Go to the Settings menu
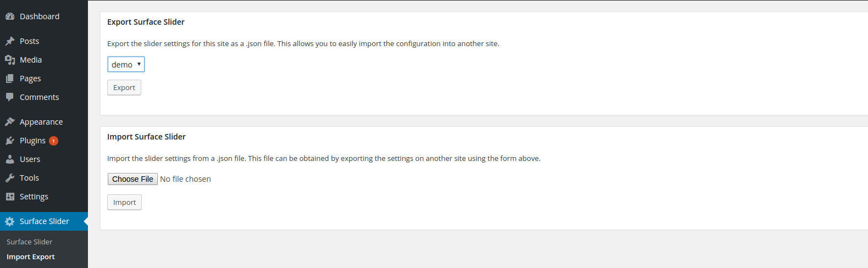The width and height of the screenshot is (868, 268). point(34,197)
